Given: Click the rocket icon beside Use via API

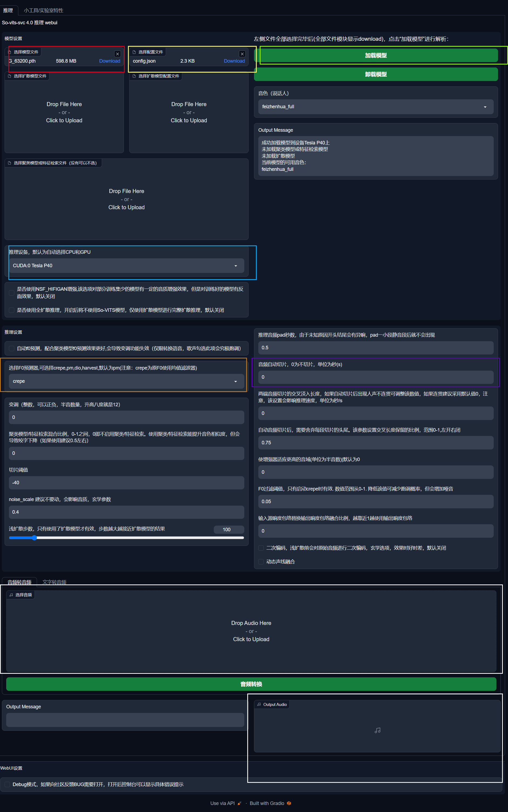Looking at the screenshot, I should pyautogui.click(x=239, y=803).
